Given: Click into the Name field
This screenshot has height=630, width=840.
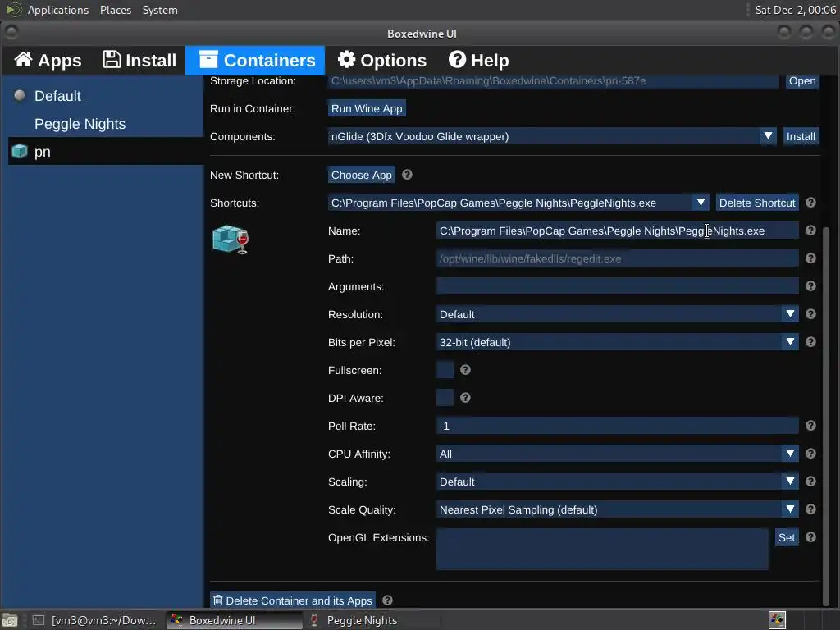Looking at the screenshot, I should tap(617, 231).
